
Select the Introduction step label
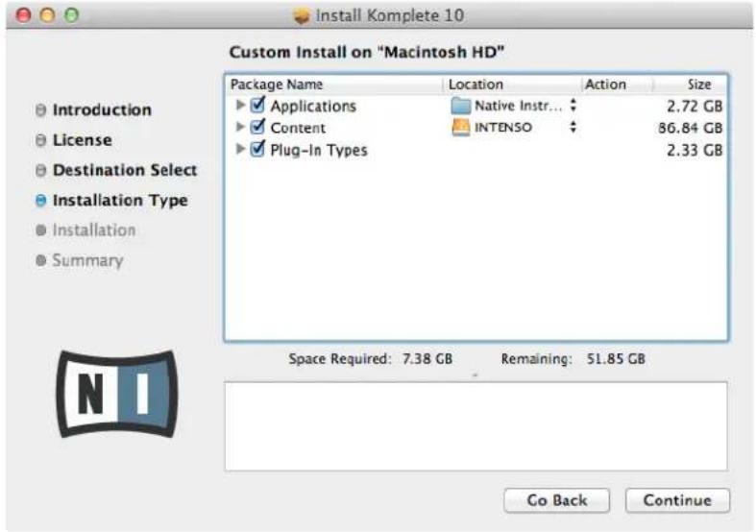pos(102,109)
